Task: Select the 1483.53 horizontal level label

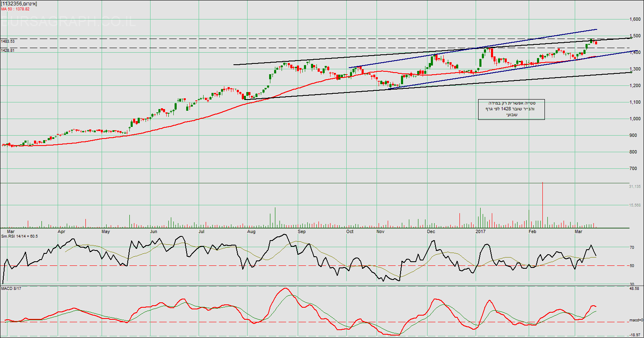Action: coord(8,41)
